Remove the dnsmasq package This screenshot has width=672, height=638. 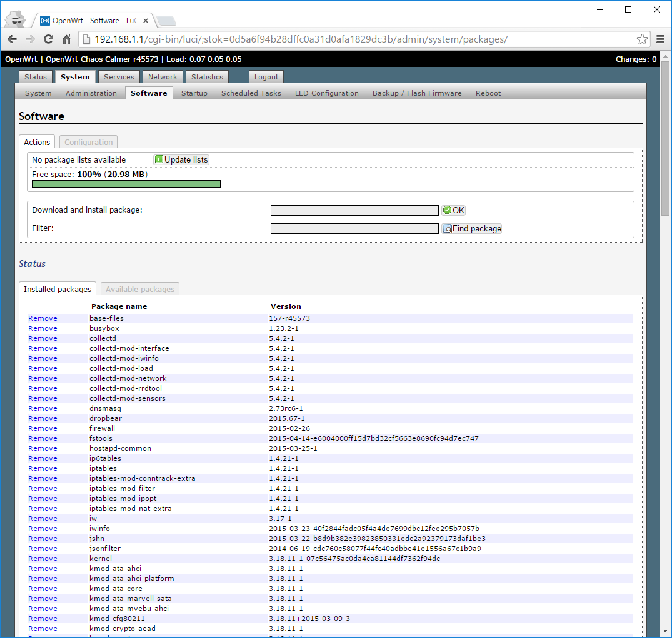[x=43, y=408]
